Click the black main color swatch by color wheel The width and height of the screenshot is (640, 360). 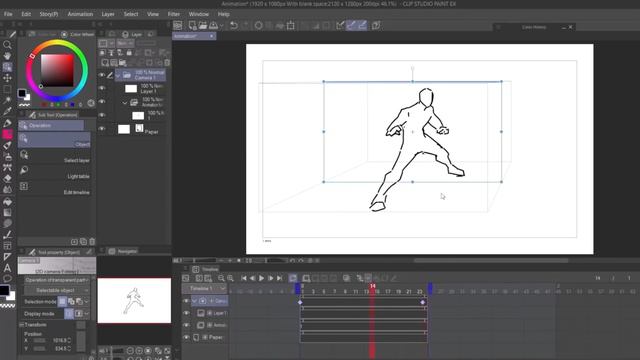tap(22, 93)
